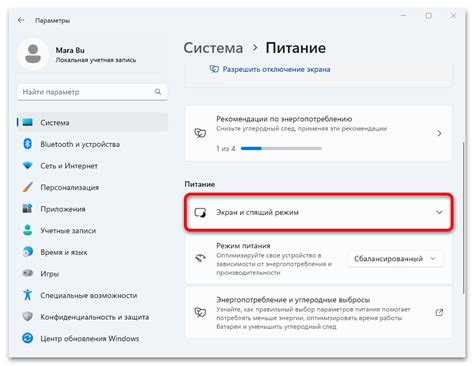This screenshot has width=474, height=366.
Task: Open Персонализация settings
Action: coord(92,187)
